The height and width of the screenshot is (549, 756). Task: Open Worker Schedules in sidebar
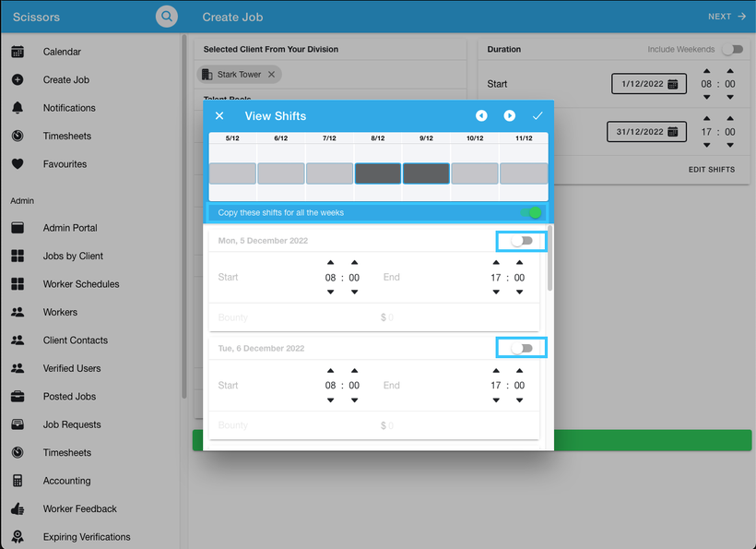80,284
